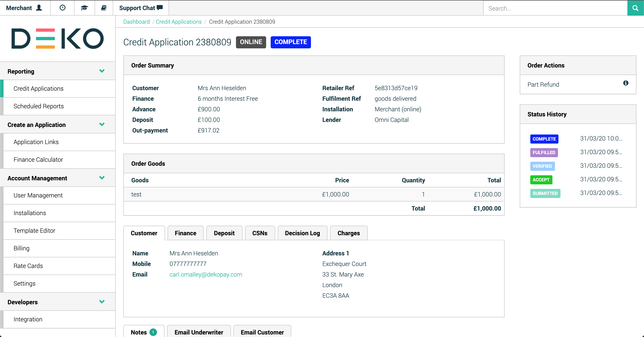This screenshot has width=644, height=337.
Task: Open the graduation cap training icon
Action: point(84,8)
